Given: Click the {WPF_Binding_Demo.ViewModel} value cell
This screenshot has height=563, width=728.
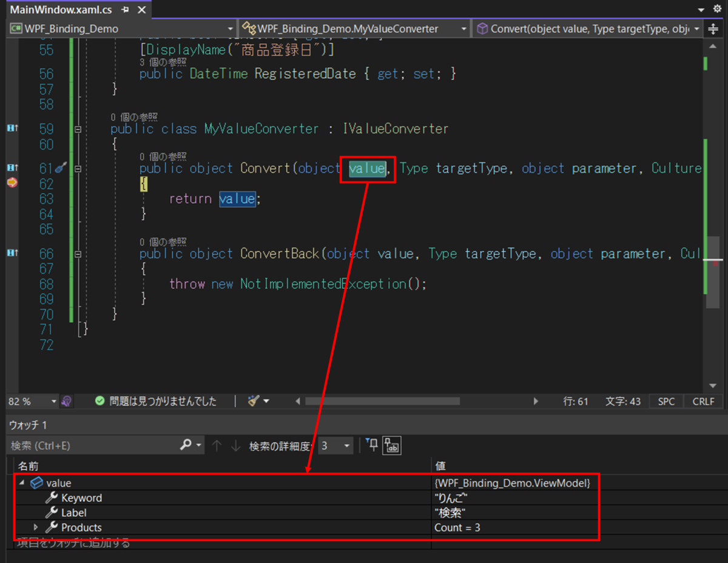Looking at the screenshot, I should point(512,483).
